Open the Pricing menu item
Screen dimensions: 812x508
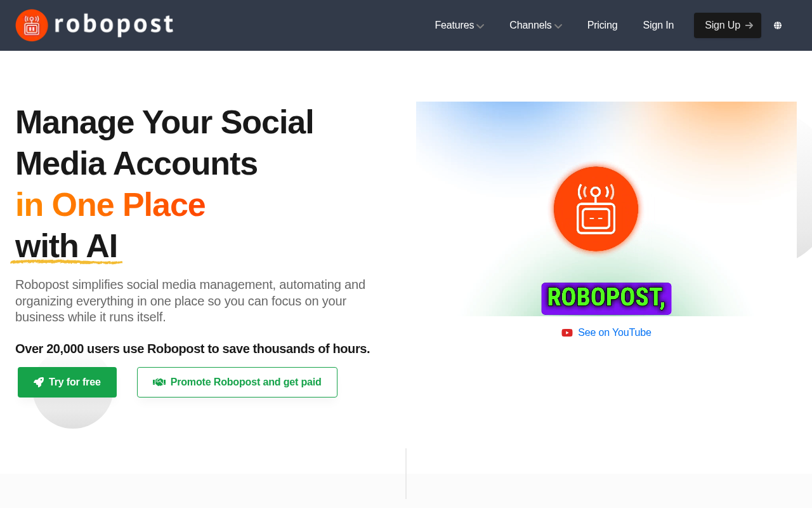click(602, 25)
